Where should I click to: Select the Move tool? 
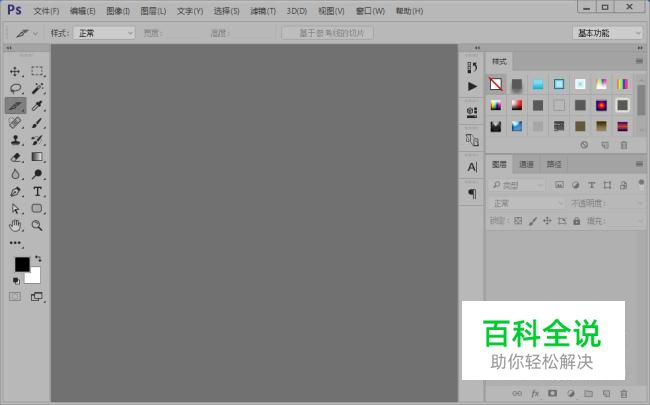tap(15, 71)
